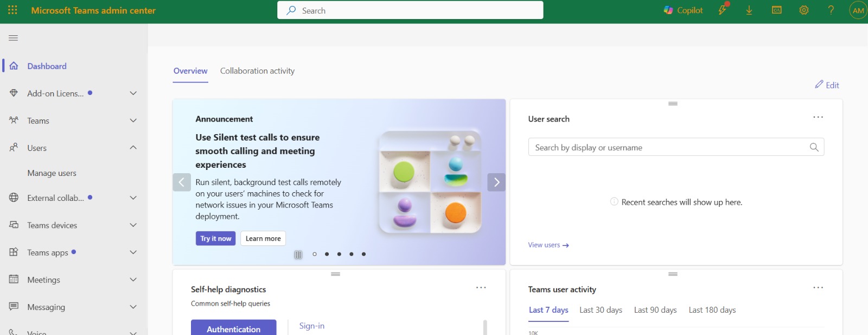Click the Self-help diagnostics card drag handle
The height and width of the screenshot is (335, 868).
(336, 274)
